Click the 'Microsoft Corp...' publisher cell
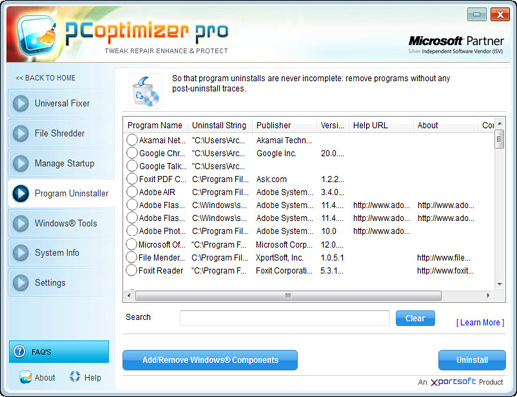 click(284, 245)
